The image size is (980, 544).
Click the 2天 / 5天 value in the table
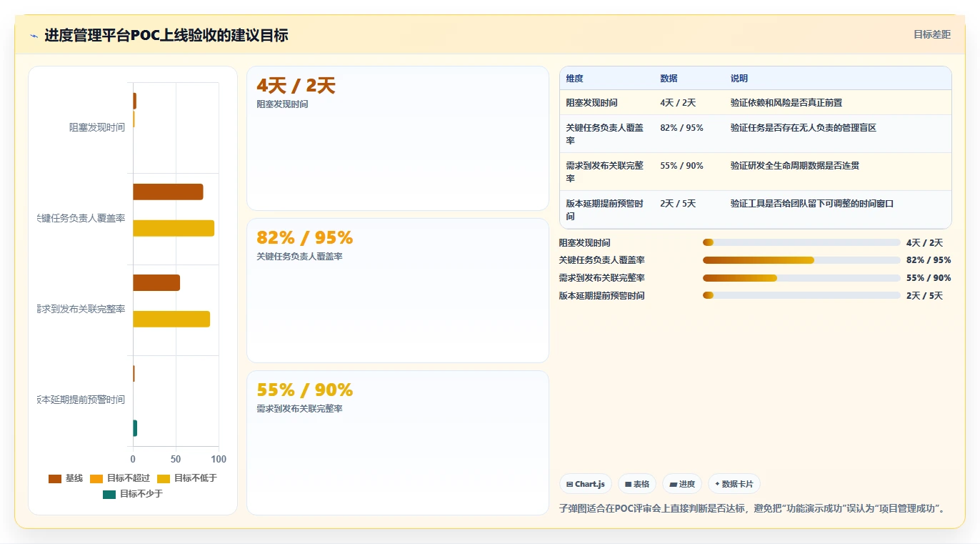(678, 204)
